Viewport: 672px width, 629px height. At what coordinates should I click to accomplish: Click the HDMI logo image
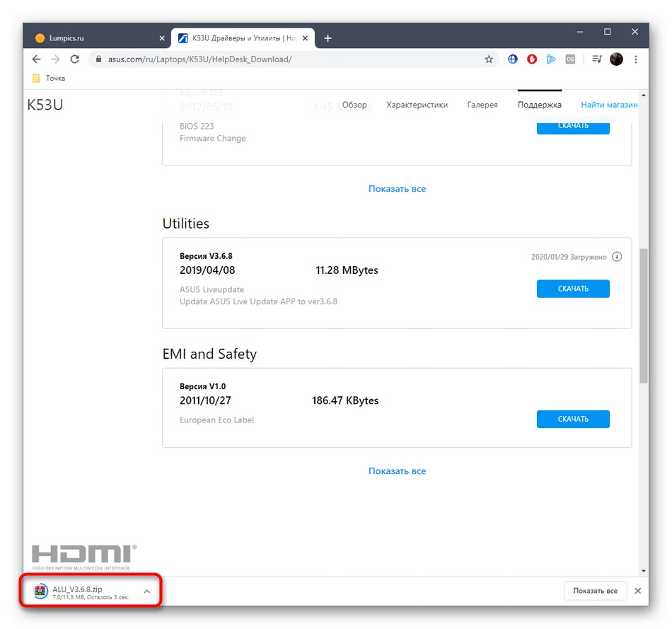coord(84,557)
